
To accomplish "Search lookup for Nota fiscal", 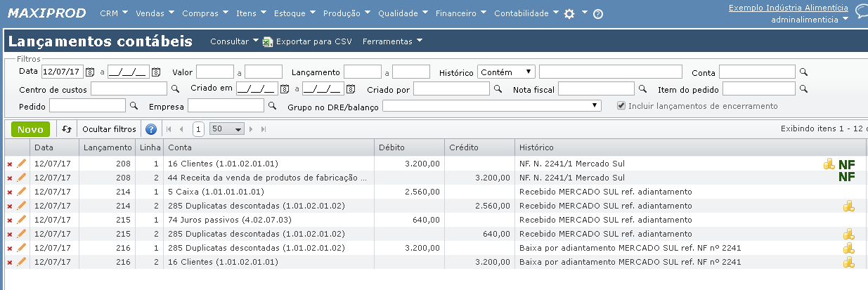I will click(642, 88).
